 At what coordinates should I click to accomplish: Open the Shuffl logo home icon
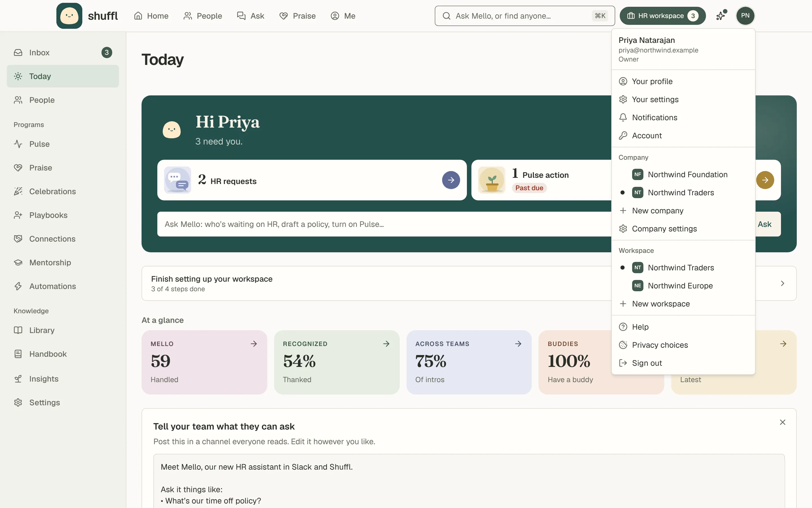[x=69, y=16]
